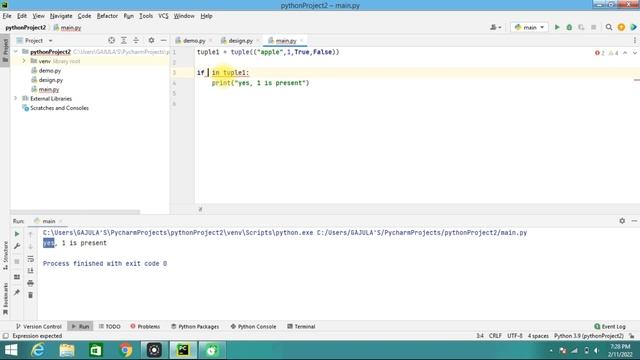Open the IDE updates orange icon
Viewport: 640px width, 360px height.
[x=621, y=27]
